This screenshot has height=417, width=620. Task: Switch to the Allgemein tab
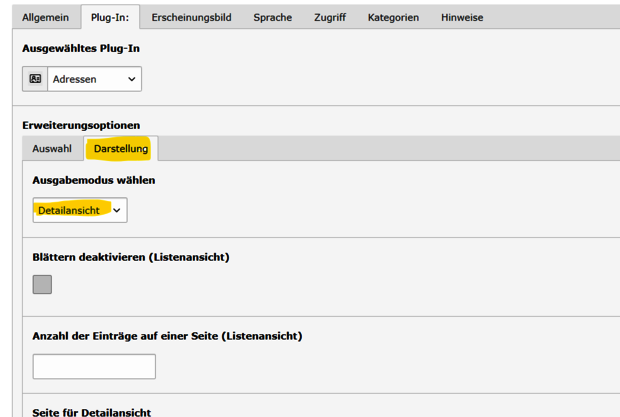coord(45,18)
